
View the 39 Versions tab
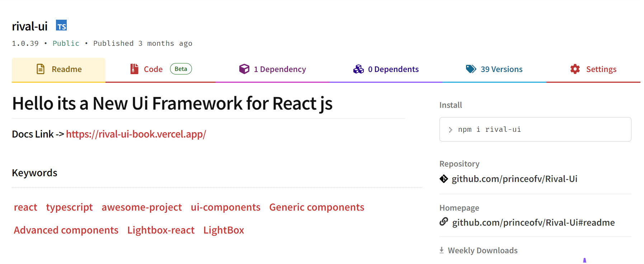click(x=494, y=69)
